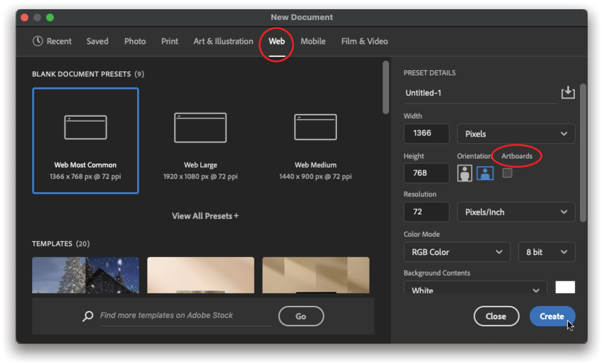602x364 pixels.
Task: Click the Create button
Action: (x=552, y=316)
